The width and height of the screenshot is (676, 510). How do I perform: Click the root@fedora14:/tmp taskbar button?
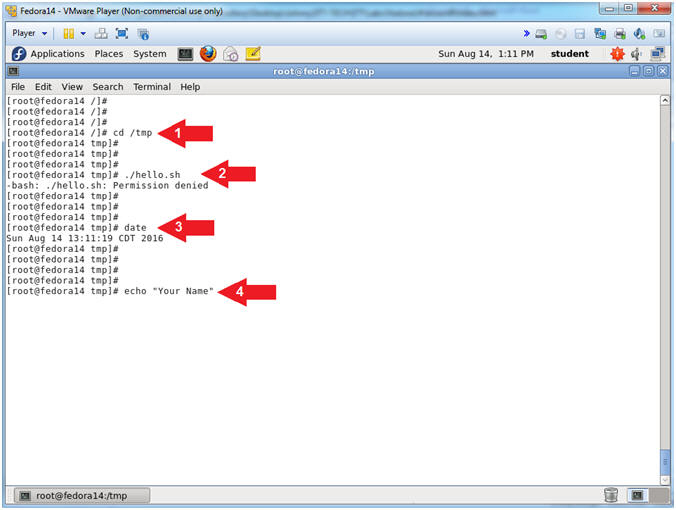pos(82,496)
